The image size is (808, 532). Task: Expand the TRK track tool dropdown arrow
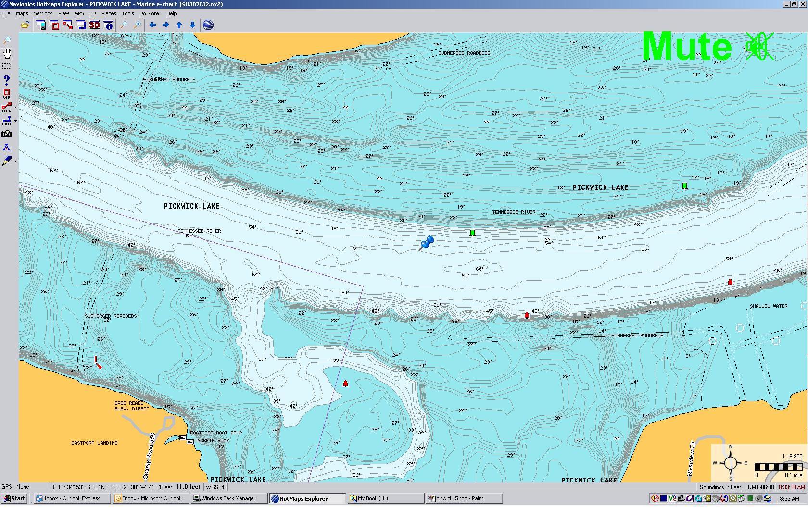[x=16, y=121]
